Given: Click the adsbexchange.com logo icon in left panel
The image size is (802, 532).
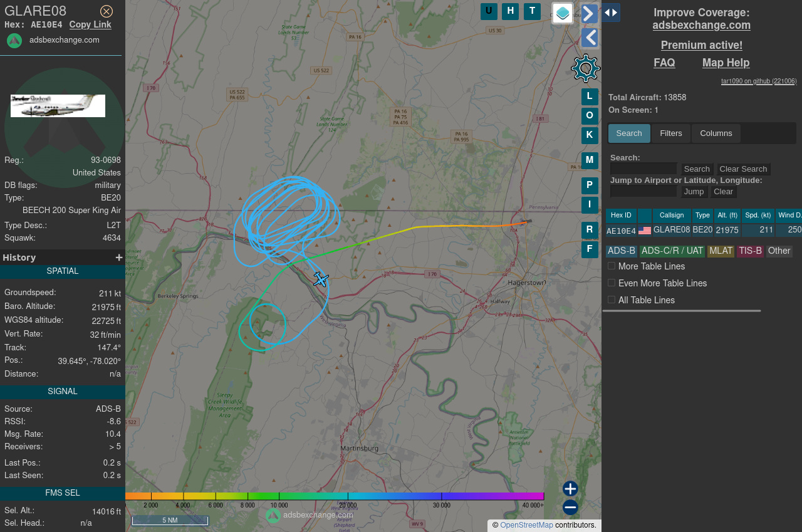Looking at the screenshot, I should 14,41.
